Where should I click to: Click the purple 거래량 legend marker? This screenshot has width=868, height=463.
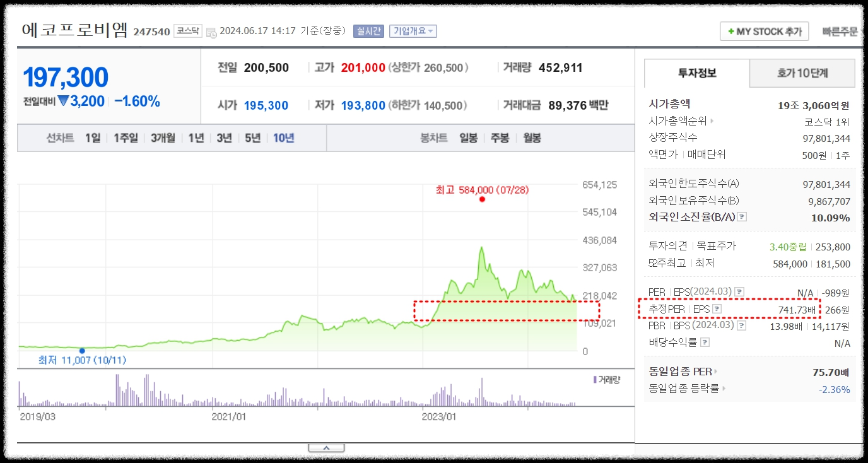595,380
